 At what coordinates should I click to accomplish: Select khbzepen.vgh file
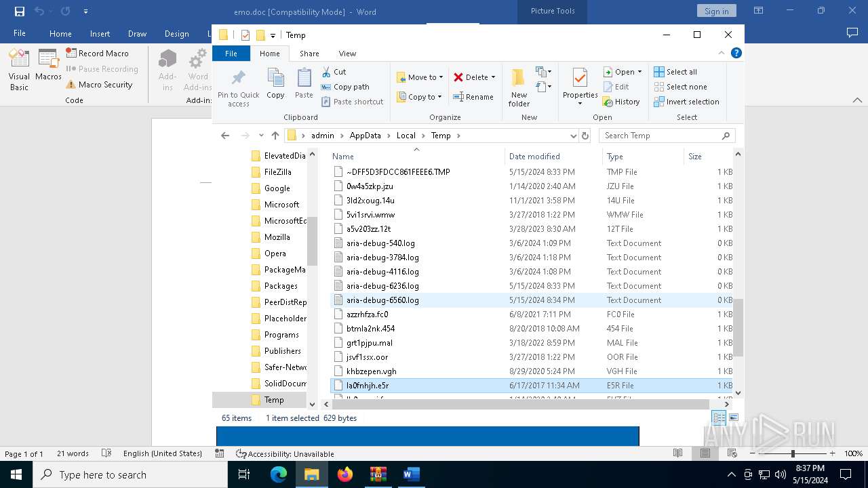click(x=532, y=371)
